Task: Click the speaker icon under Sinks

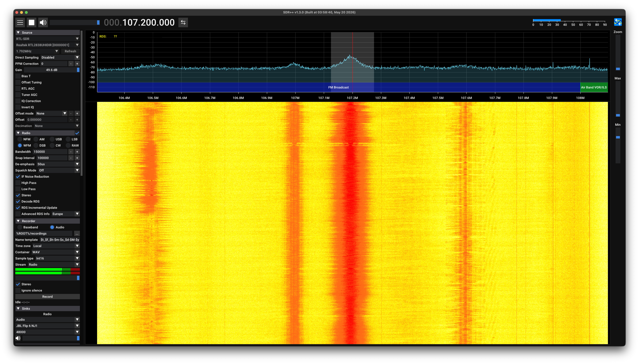Action: point(18,338)
